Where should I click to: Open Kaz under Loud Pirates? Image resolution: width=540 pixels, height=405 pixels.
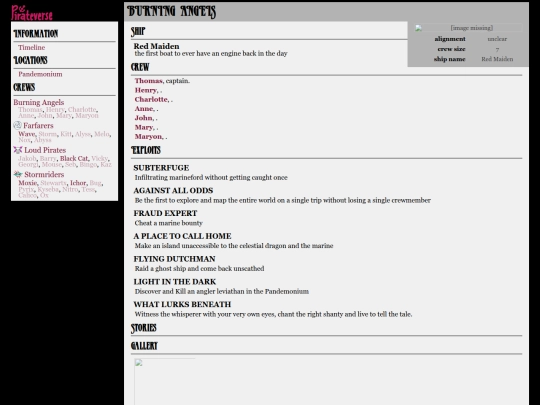tap(106, 164)
